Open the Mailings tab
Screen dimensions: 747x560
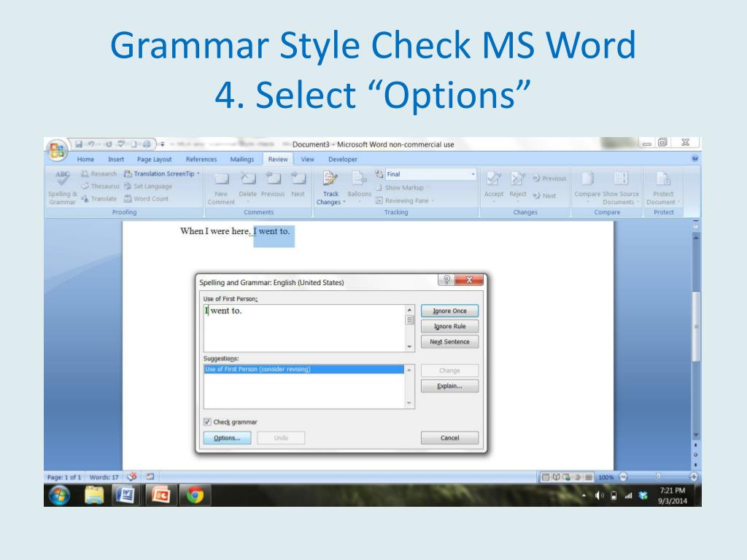pyautogui.click(x=242, y=159)
